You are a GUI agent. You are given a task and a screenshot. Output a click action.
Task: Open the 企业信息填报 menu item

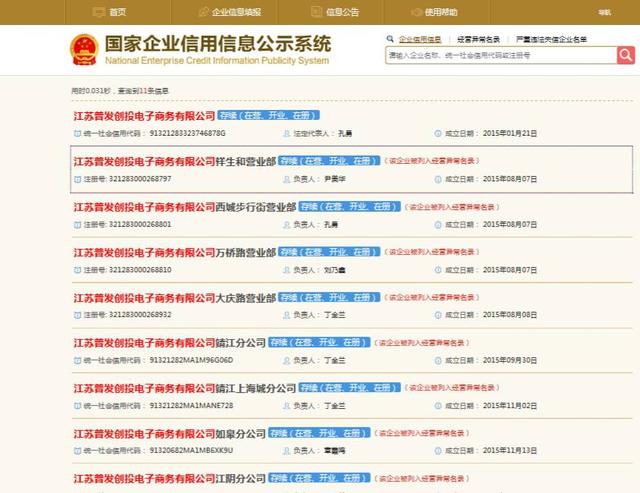pos(236,12)
